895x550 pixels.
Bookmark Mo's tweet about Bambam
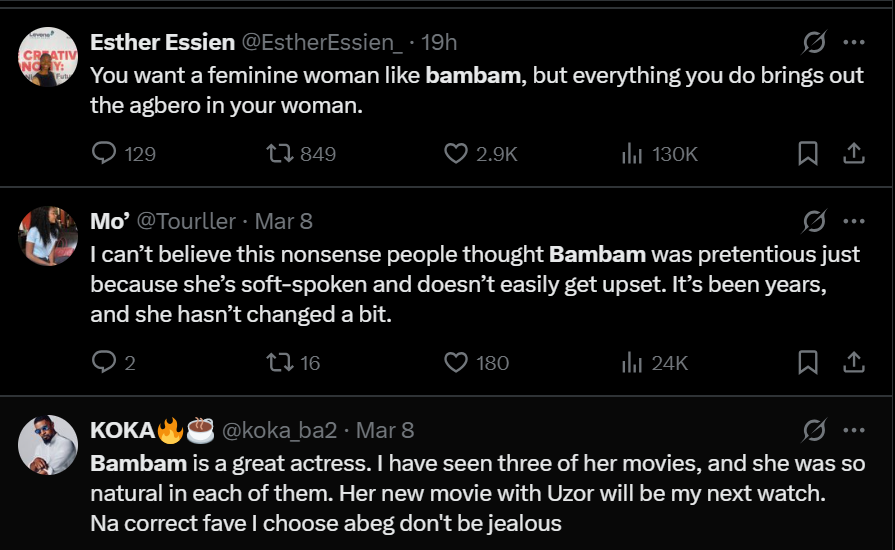click(808, 362)
